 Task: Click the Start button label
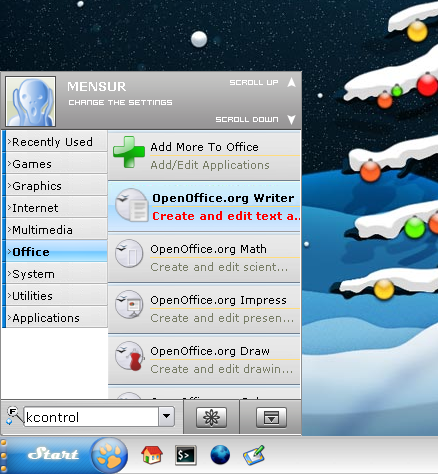point(53,454)
